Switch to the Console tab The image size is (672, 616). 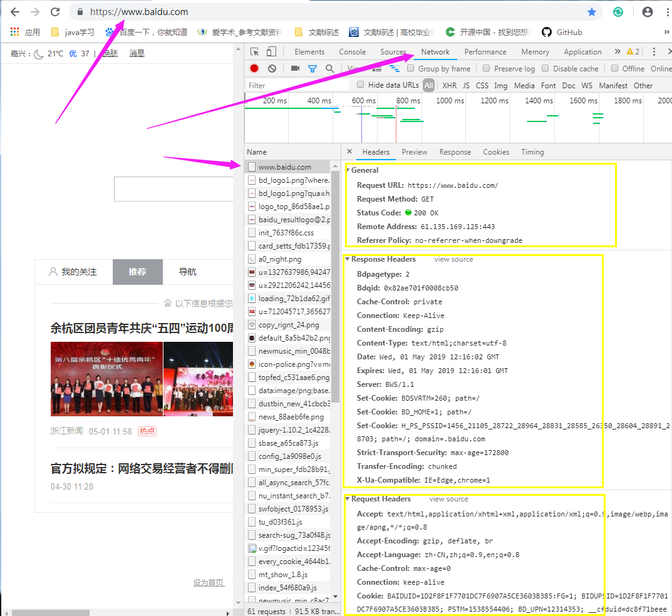point(353,52)
